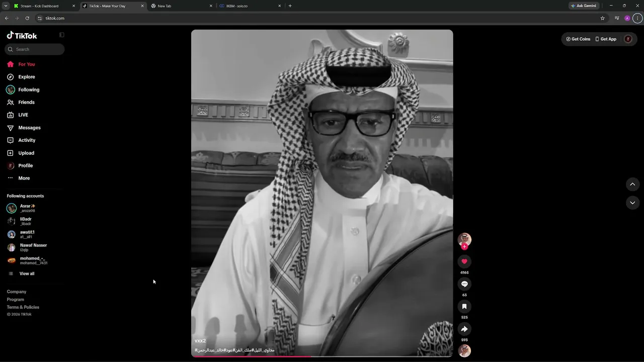Expand the More menu in the sidebar
Screen dimensions: 644x362
click(x=18, y=178)
